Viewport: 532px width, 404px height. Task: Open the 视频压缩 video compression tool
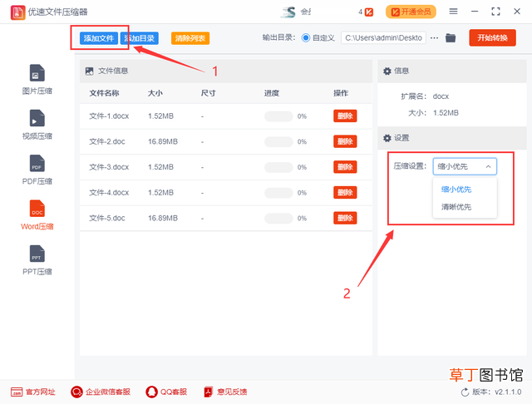[x=37, y=125]
